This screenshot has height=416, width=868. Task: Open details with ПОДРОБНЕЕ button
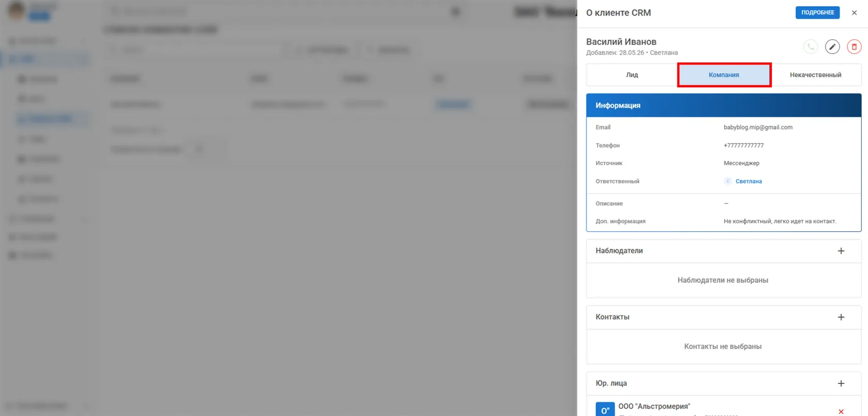coord(817,12)
